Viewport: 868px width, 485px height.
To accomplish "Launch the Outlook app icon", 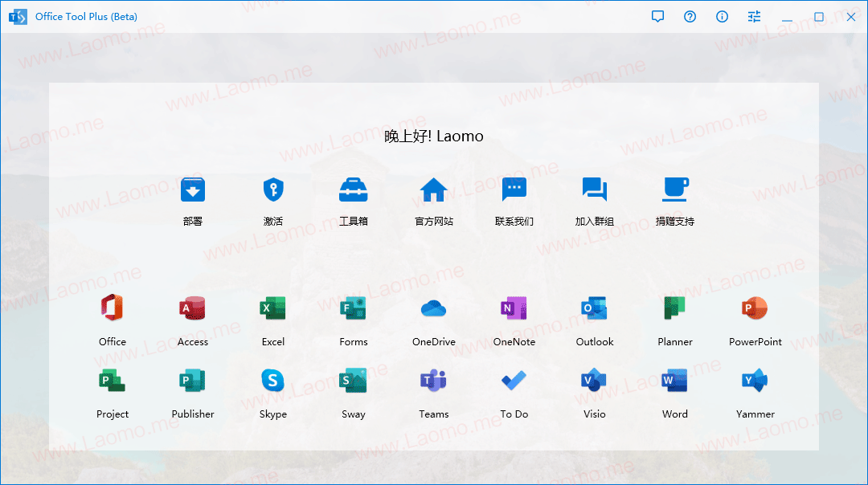I will click(x=595, y=308).
